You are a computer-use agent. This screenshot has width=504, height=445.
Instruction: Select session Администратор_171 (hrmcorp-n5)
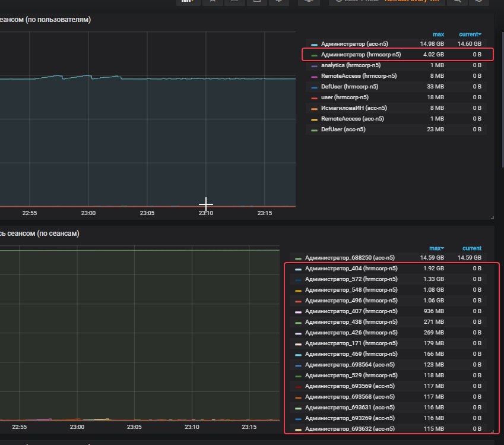click(x=351, y=343)
